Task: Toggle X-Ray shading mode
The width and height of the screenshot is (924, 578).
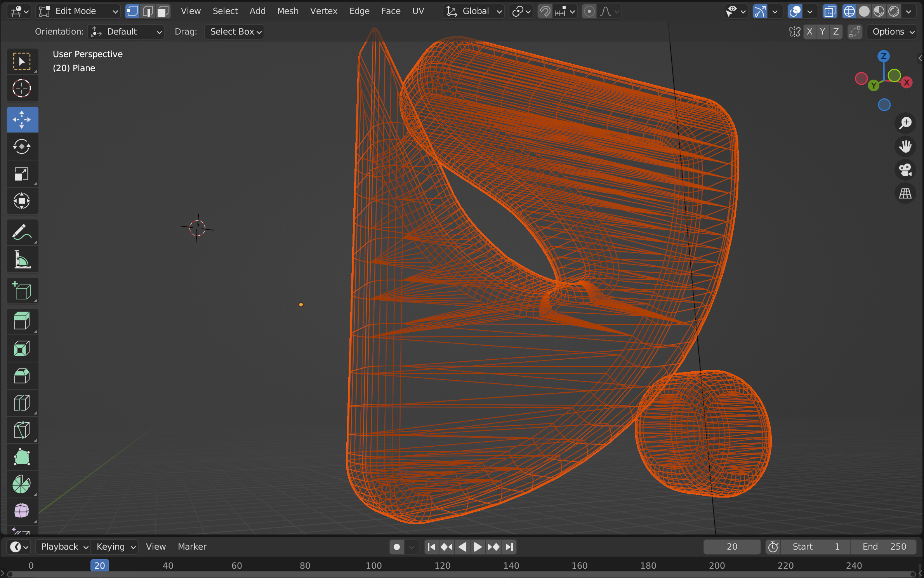Action: click(830, 11)
